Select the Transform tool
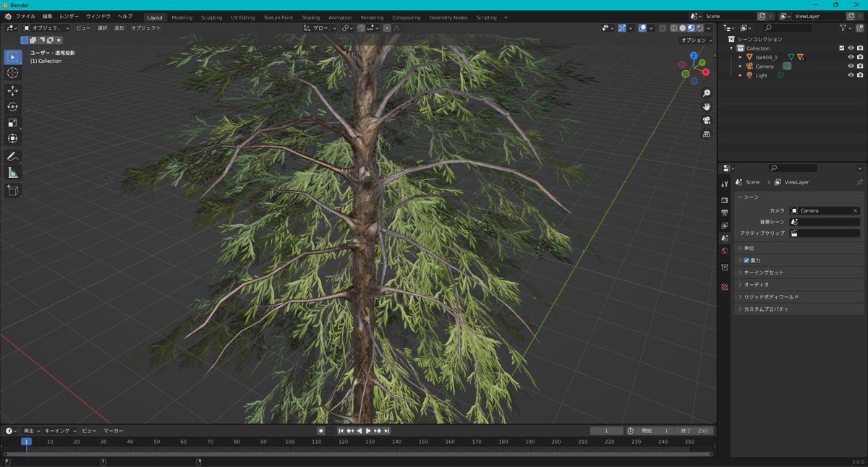 [x=12, y=138]
